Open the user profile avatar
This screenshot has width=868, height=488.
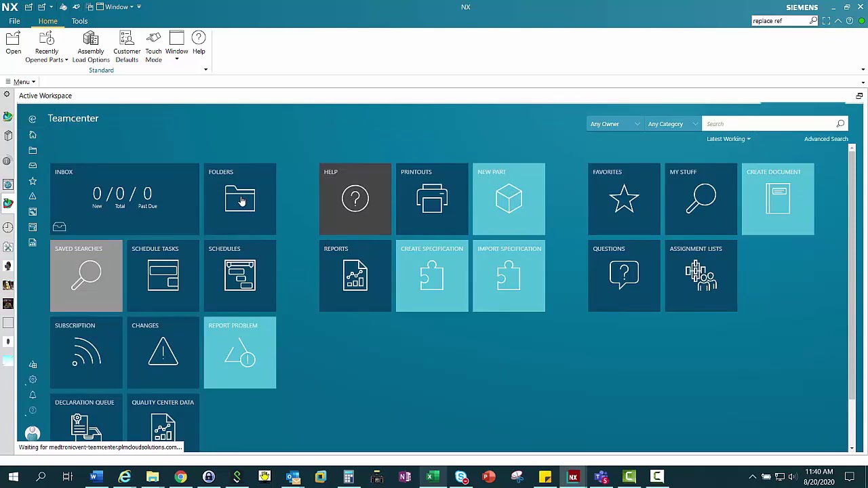[x=33, y=434]
